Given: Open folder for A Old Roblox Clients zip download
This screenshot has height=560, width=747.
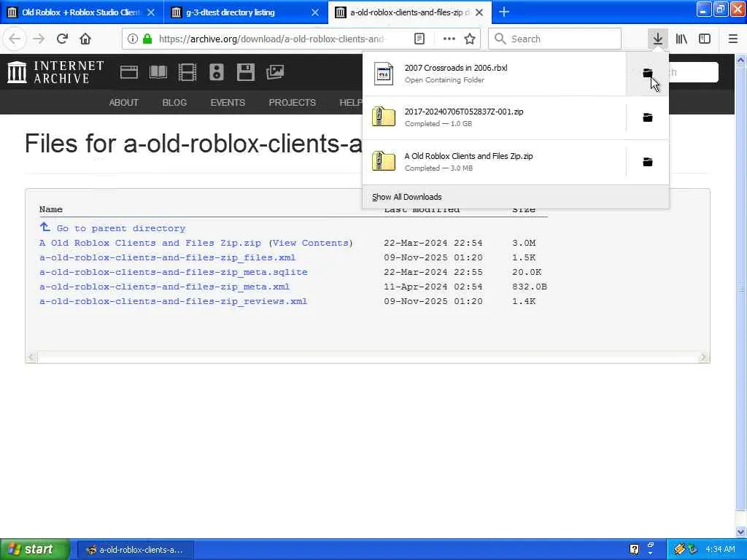Looking at the screenshot, I should coord(648,162).
